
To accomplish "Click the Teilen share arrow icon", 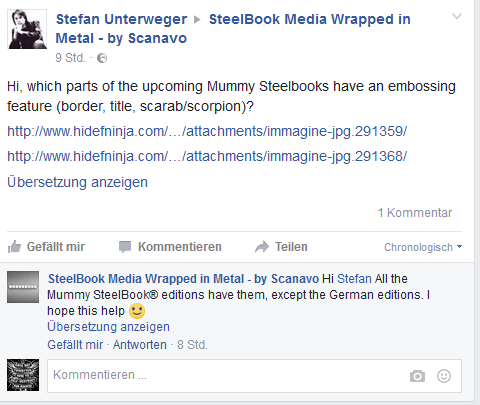I will coord(262,247).
